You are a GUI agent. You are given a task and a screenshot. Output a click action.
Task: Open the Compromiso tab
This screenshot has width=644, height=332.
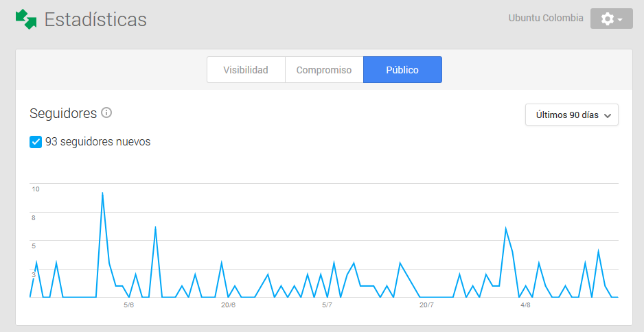tap(324, 70)
